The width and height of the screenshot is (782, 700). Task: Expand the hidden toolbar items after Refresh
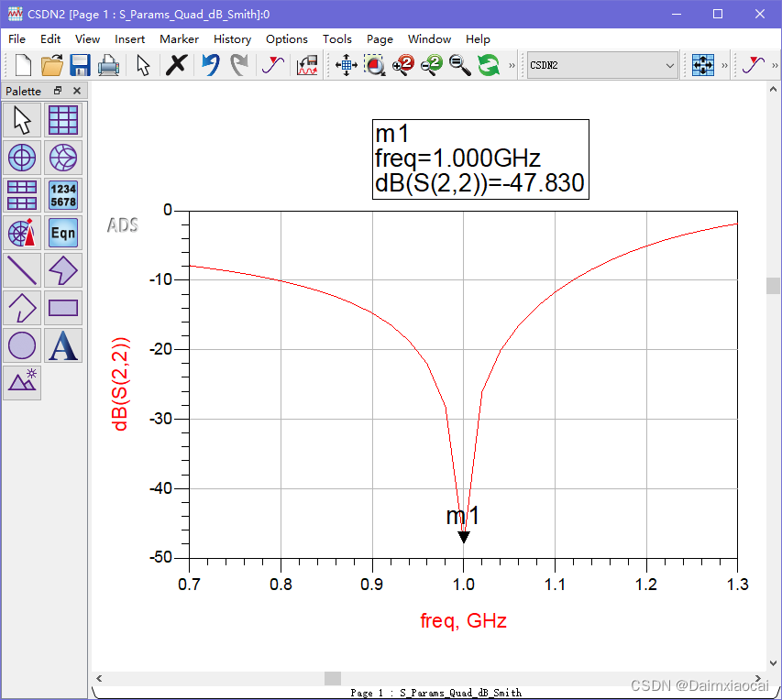[512, 65]
